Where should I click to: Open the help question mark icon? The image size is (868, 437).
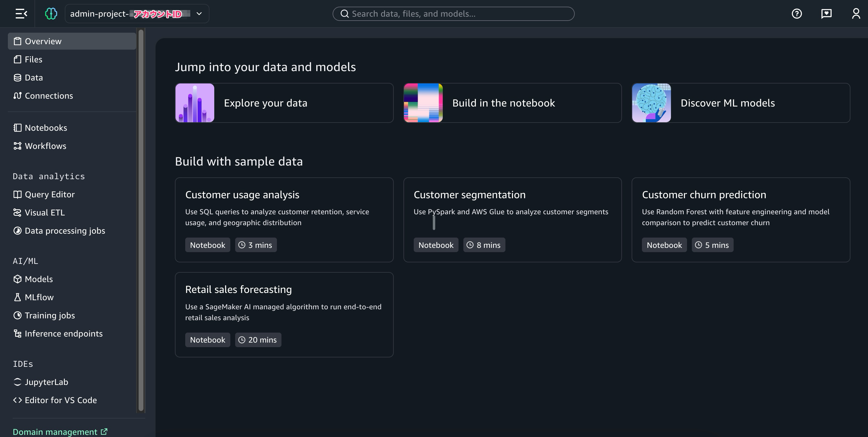[797, 14]
